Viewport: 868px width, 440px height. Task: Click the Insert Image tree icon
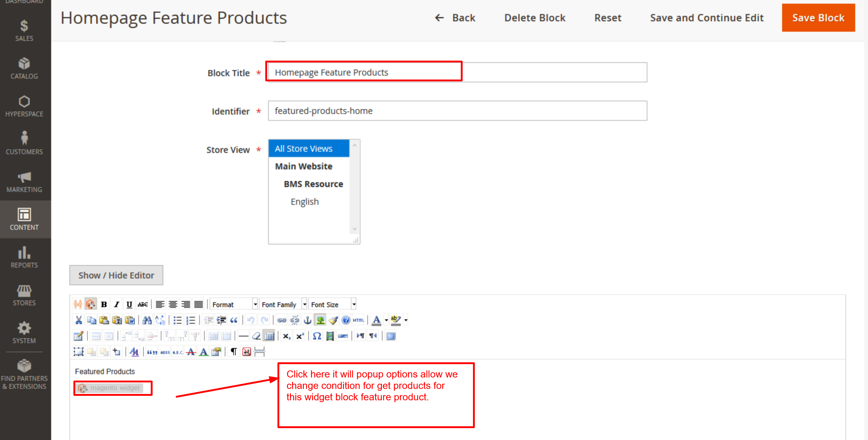click(x=320, y=320)
